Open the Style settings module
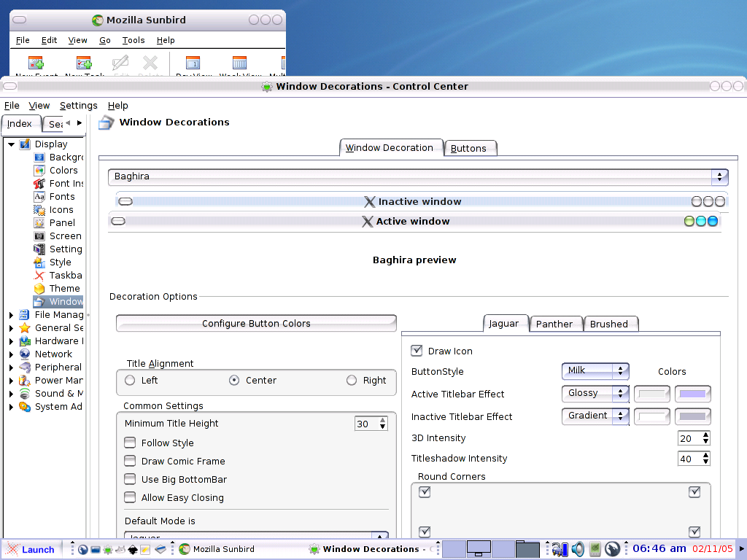This screenshot has height=560, width=747. coord(53,262)
